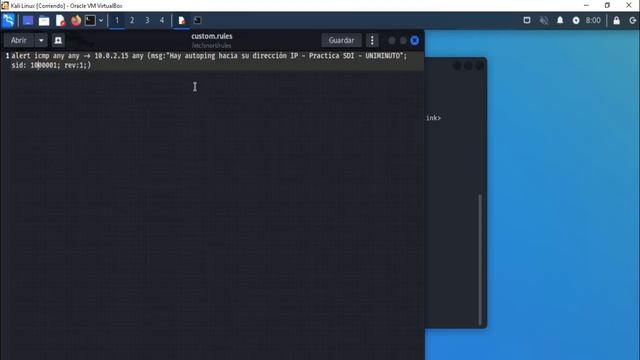640x360 pixels.
Task: Minimize the text editor window
Action: [x=391, y=40]
